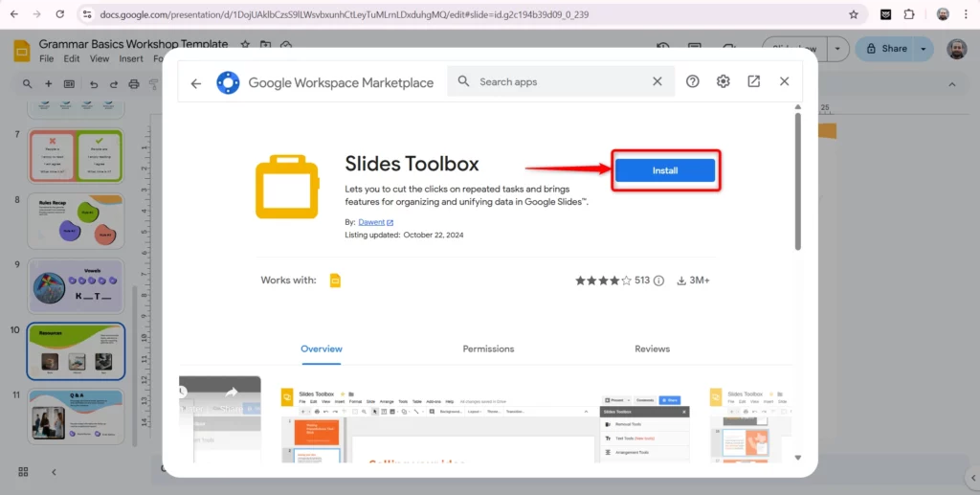Select slide 11 Q&A thumbnail
980x495 pixels.
(76, 416)
